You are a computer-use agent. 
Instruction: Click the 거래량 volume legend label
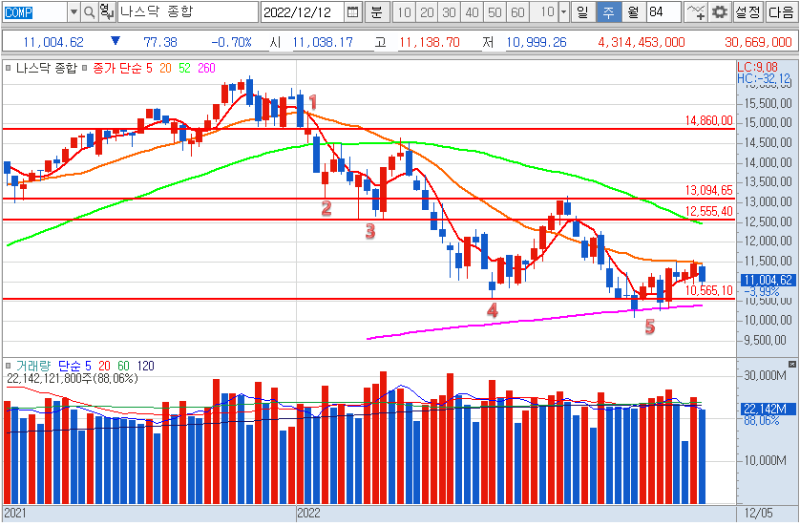(x=33, y=365)
